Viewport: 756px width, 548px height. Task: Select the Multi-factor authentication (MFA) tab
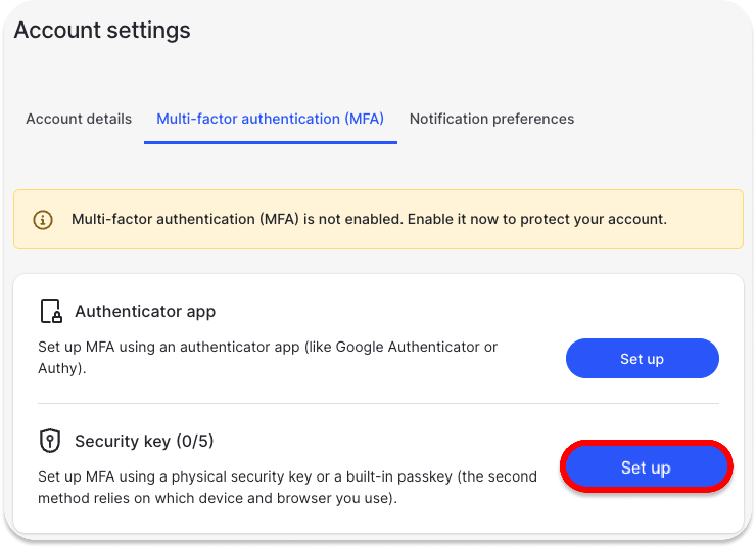(270, 119)
